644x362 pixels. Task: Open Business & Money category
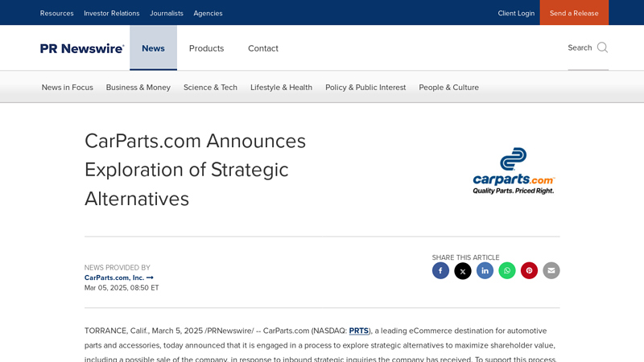point(138,88)
